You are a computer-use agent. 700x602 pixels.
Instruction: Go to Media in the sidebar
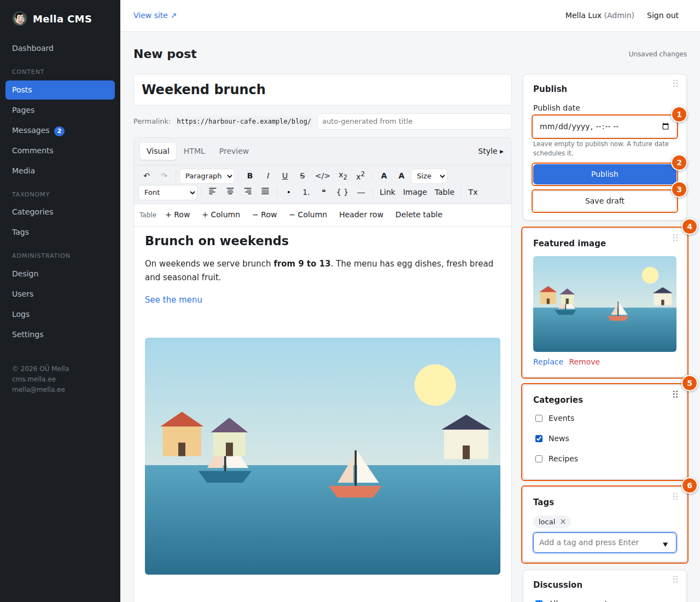point(60,171)
